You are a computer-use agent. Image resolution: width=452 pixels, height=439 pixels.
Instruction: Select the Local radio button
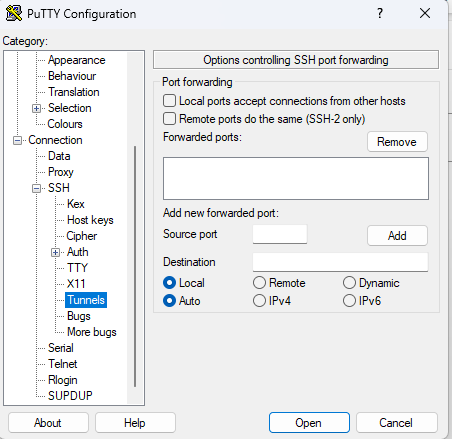coord(169,283)
